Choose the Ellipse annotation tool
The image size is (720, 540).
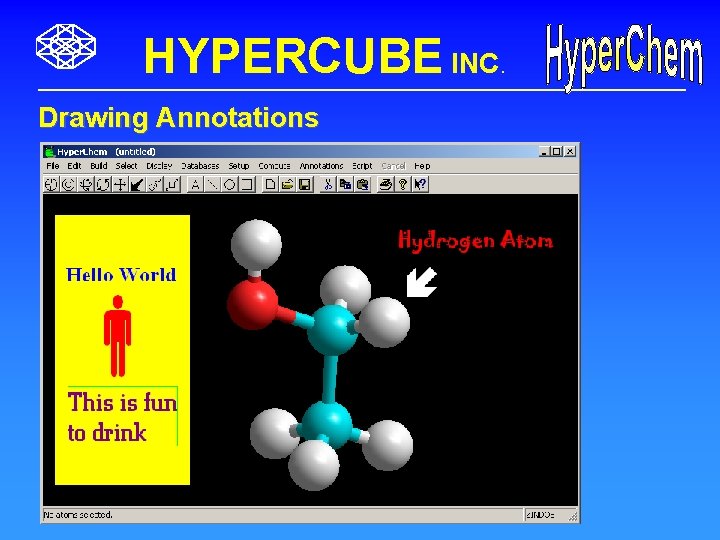(x=230, y=185)
